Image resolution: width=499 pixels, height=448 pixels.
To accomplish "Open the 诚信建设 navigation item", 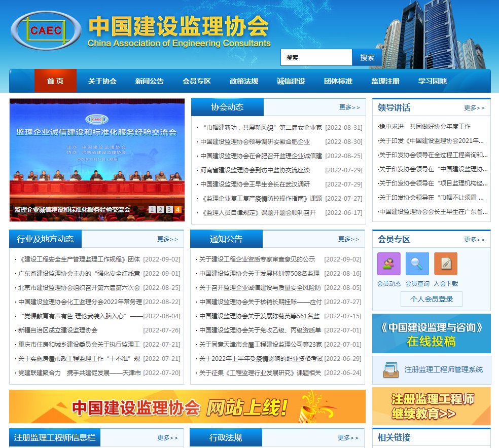I will (291, 81).
